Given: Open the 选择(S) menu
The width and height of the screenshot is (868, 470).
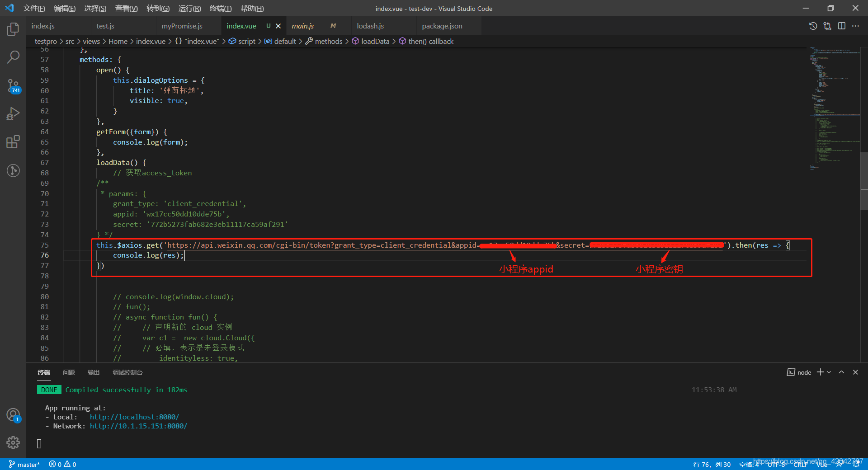Looking at the screenshot, I should coord(95,9).
